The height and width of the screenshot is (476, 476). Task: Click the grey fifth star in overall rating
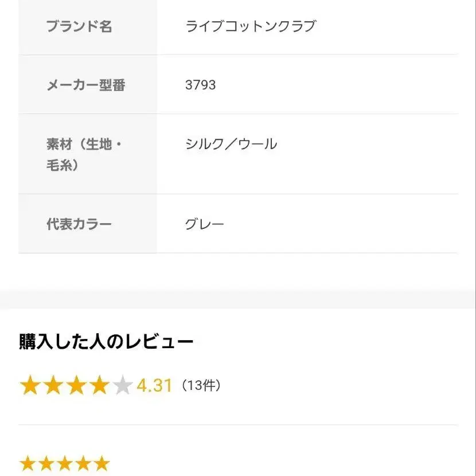tap(123, 386)
